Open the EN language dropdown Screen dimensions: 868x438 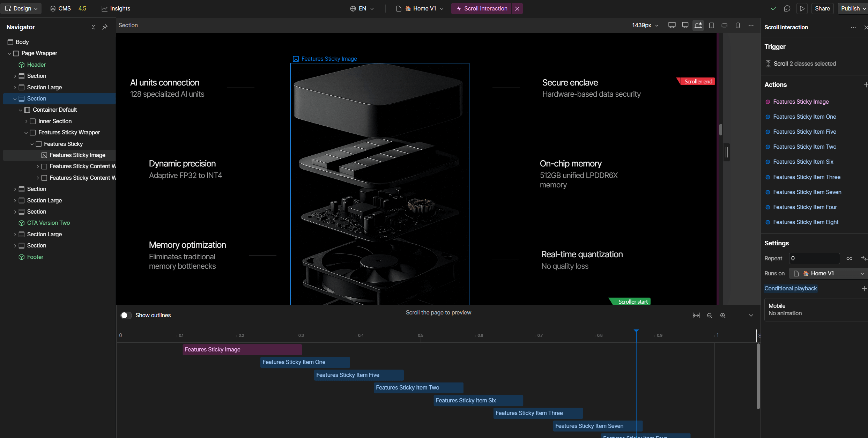pyautogui.click(x=362, y=8)
